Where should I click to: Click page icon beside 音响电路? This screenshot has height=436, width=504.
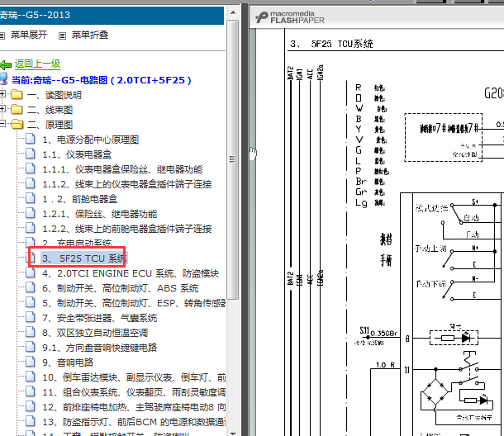coord(31,361)
